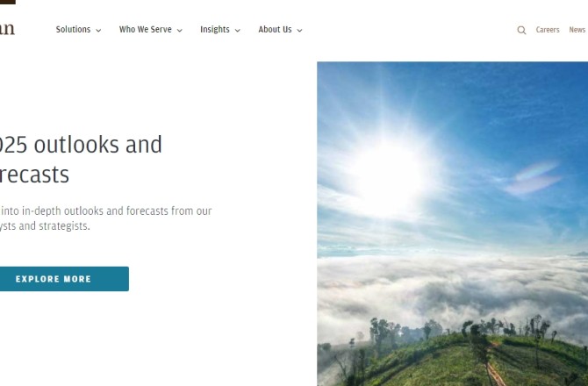
Task: Expand the Solutions chevron arrow
Action: coord(98,31)
